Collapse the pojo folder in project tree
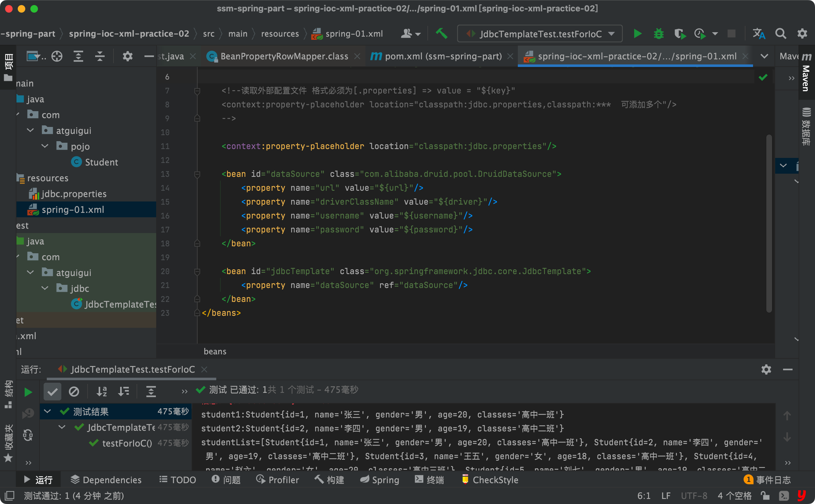 (45, 146)
